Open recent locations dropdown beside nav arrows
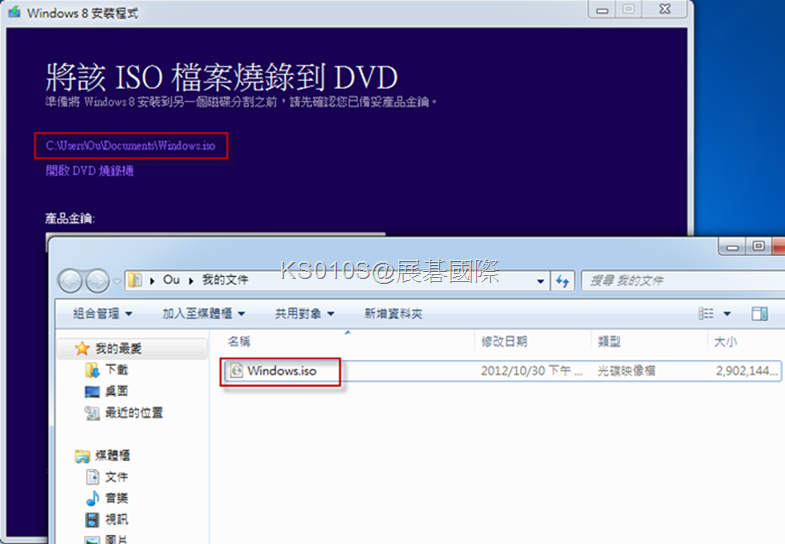Viewport: 785px width, 544px height. pyautogui.click(x=117, y=281)
